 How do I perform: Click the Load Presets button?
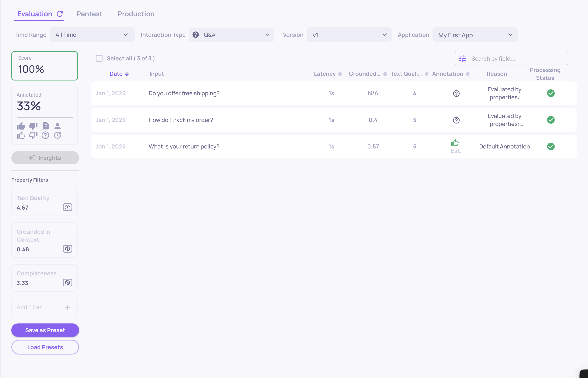45,347
